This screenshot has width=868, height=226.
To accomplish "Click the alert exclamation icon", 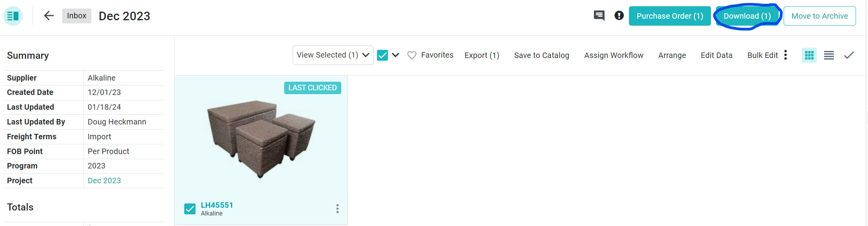I will pos(619,16).
